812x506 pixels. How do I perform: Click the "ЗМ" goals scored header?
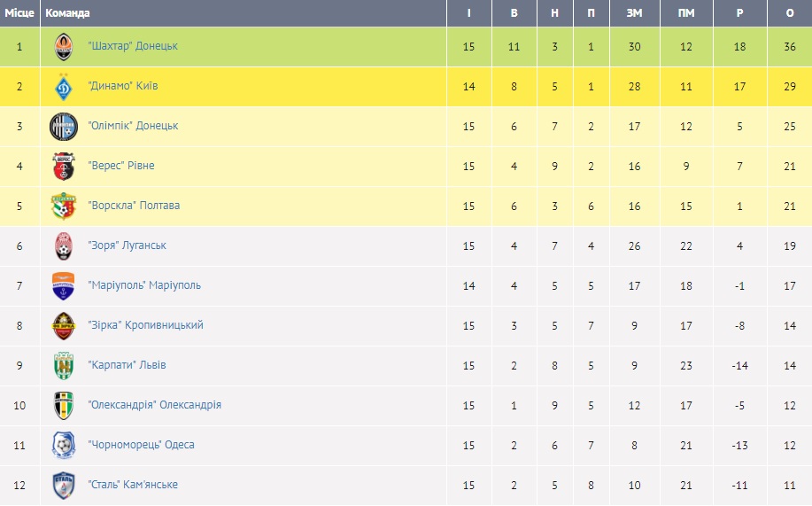[x=634, y=13]
